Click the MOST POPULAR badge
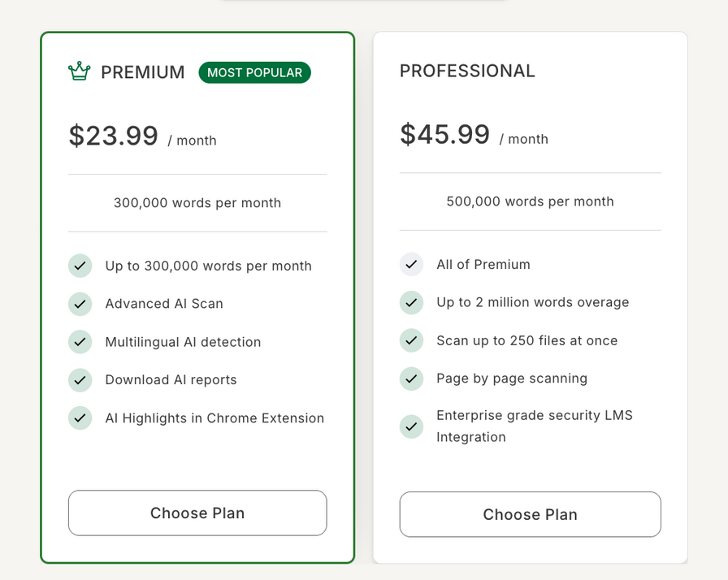 point(254,72)
